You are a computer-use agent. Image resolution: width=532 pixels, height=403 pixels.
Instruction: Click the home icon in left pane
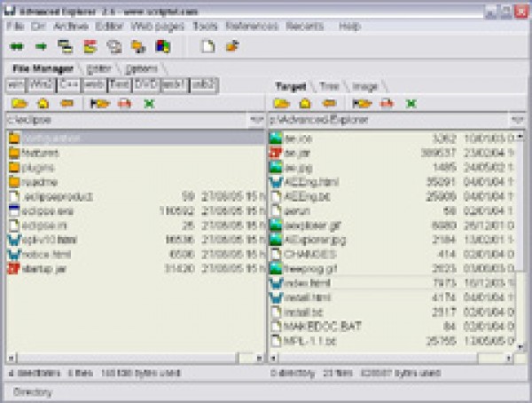[x=41, y=103]
